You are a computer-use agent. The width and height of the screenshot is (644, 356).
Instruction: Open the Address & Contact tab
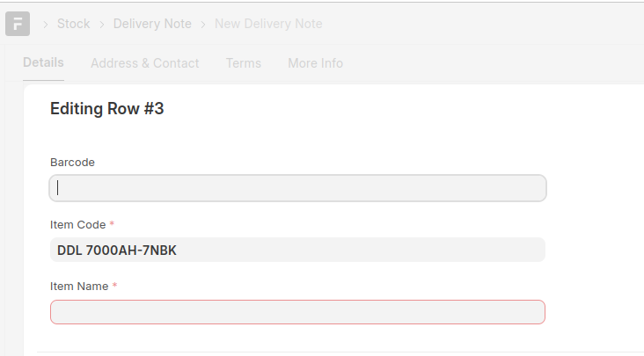pos(145,63)
